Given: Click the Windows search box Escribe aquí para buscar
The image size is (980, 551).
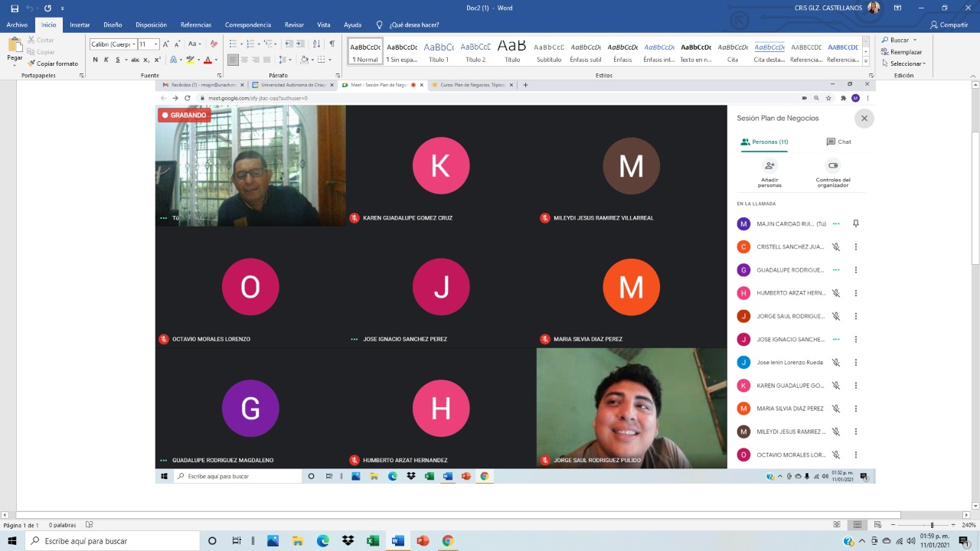Looking at the screenshot, I should (113, 541).
